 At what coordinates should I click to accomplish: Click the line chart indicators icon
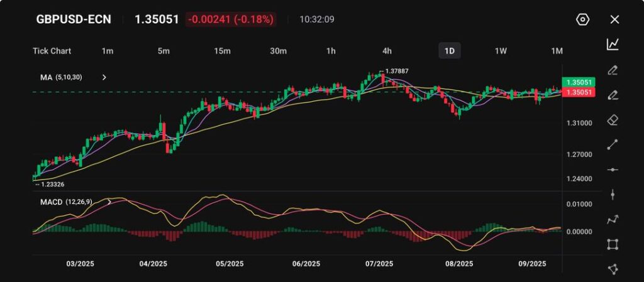point(613,44)
